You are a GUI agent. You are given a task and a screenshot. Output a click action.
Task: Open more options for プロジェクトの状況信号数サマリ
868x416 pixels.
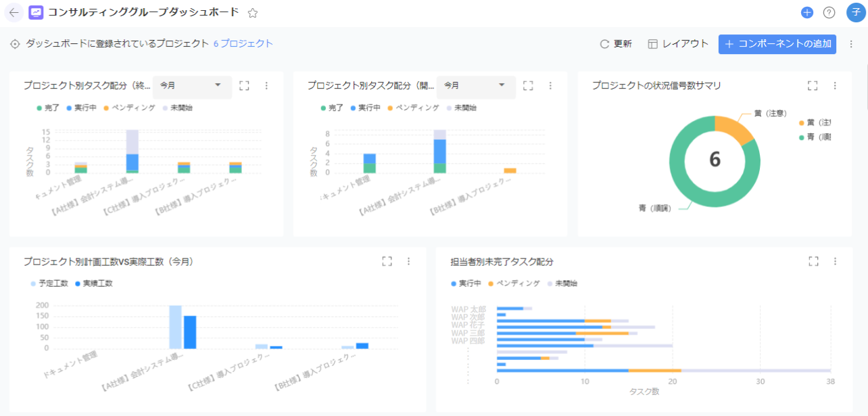coord(835,86)
